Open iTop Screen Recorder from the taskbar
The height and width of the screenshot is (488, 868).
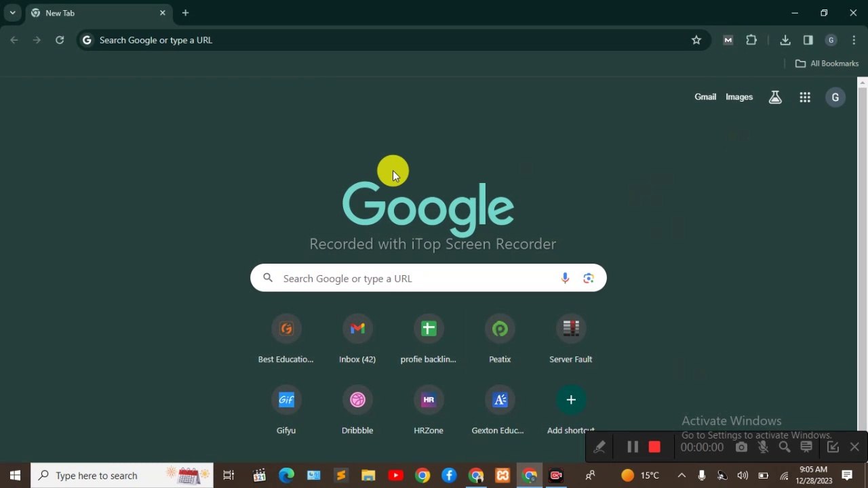point(556,475)
